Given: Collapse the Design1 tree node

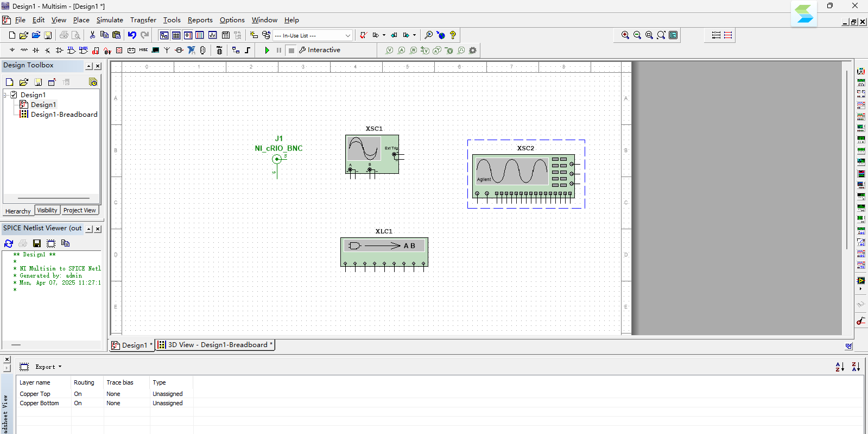Looking at the screenshot, I should pyautogui.click(x=5, y=95).
